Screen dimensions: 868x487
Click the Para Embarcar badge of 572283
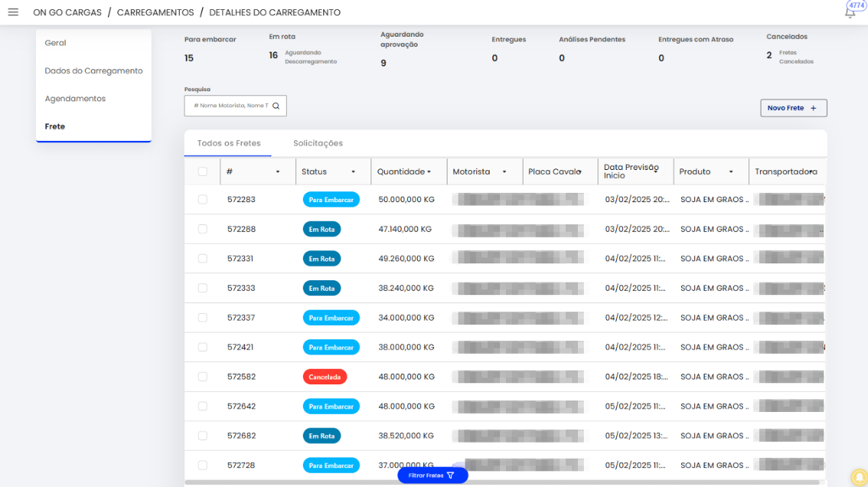point(331,199)
